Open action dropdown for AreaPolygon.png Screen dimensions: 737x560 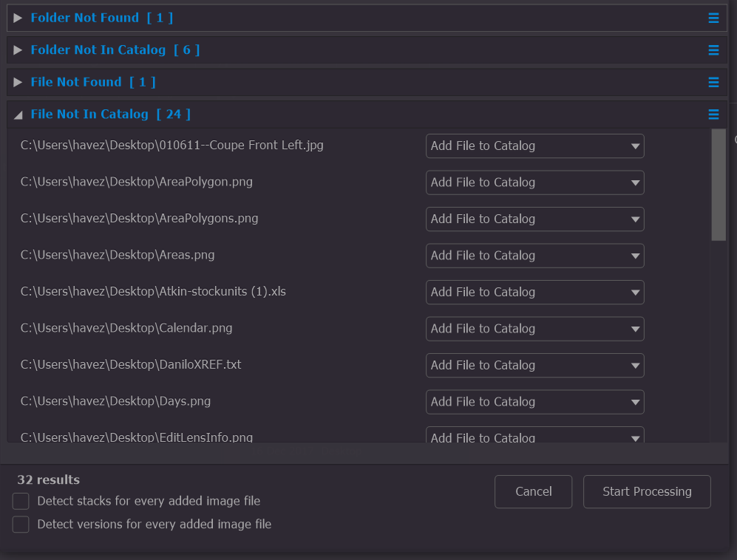coord(535,182)
